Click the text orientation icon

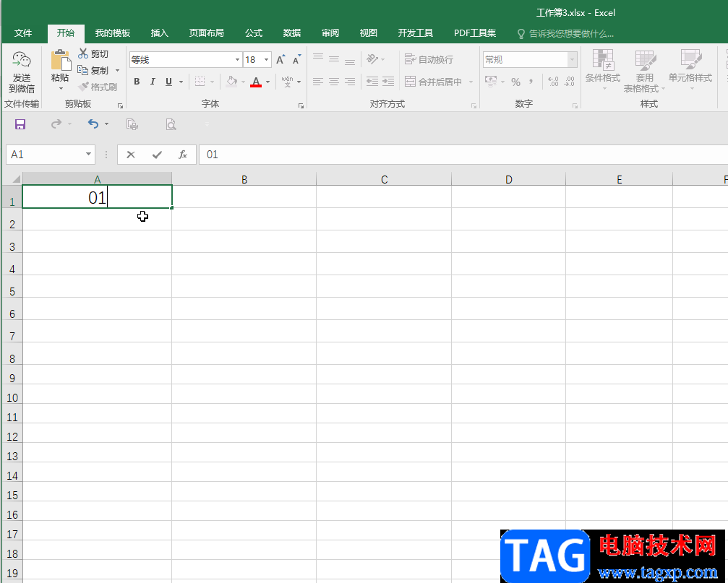point(372,59)
